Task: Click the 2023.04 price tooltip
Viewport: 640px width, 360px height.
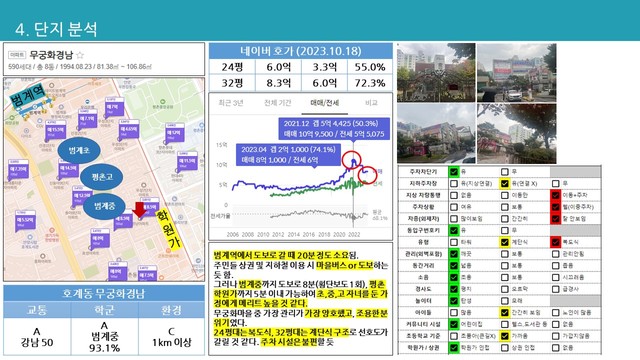Action: click(288, 155)
